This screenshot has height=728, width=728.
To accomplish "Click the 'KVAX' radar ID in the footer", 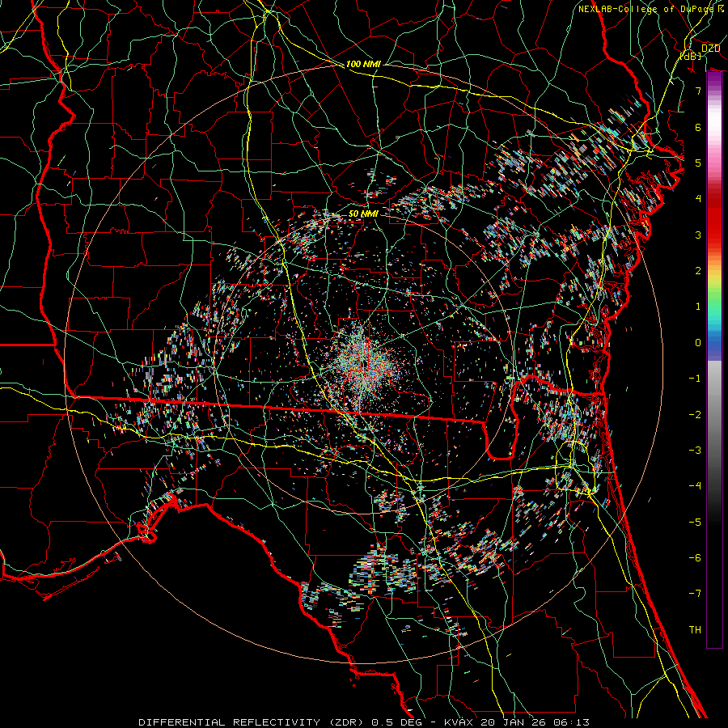I will tap(459, 722).
